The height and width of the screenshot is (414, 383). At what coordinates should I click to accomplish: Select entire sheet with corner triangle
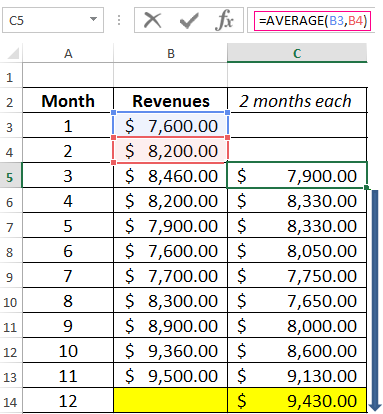click(13, 53)
